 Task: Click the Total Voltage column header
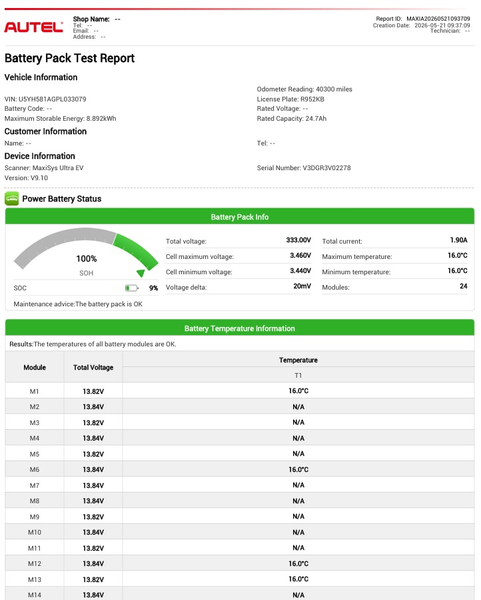93,367
